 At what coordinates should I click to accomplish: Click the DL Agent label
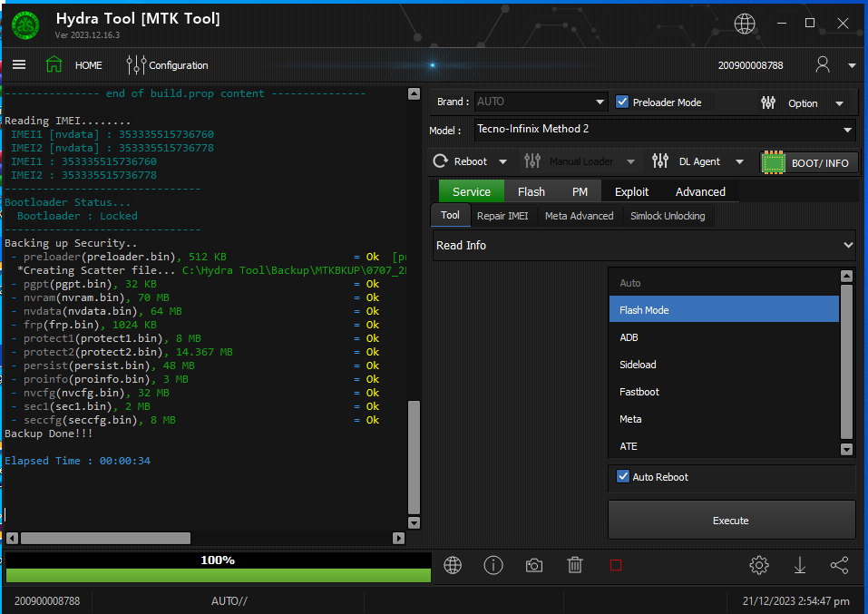click(x=699, y=161)
